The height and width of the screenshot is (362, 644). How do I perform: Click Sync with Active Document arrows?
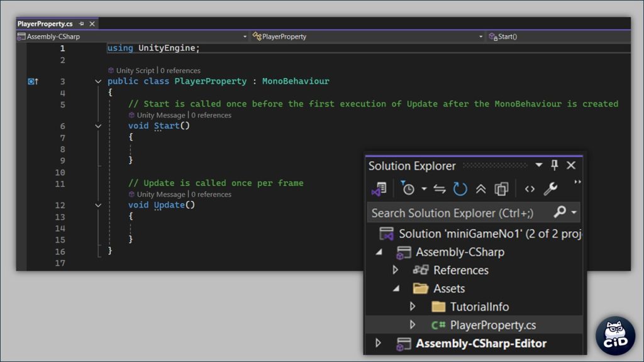point(440,189)
